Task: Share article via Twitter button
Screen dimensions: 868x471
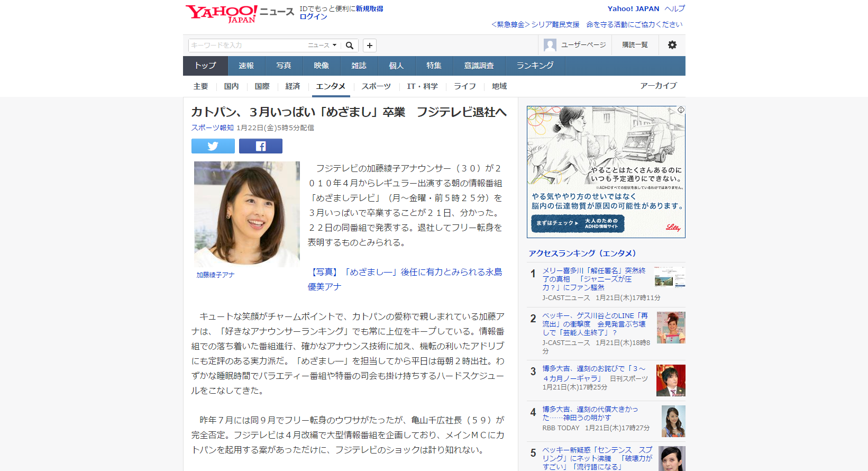Action: tap(213, 146)
